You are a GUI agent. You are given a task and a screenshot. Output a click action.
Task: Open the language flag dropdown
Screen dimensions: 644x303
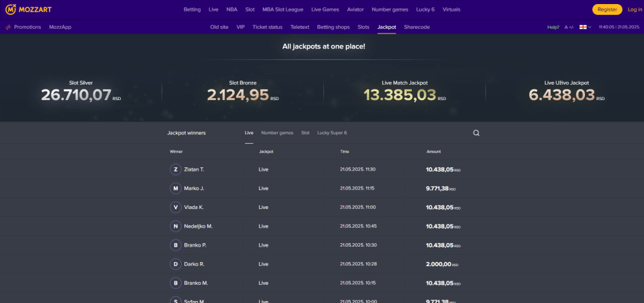[x=585, y=27]
